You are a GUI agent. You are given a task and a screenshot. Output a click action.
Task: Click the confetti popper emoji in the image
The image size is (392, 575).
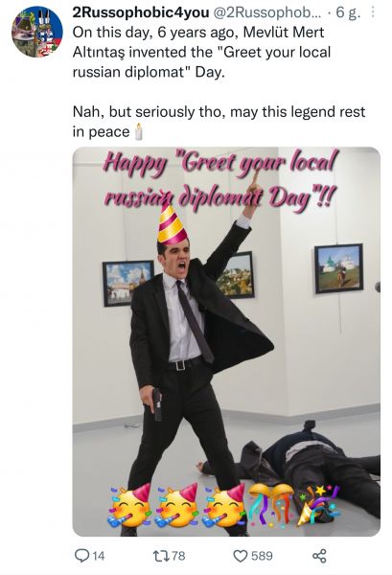[318, 505]
